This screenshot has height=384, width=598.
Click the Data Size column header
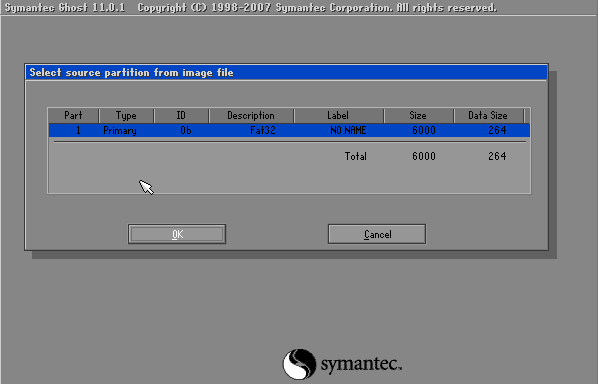point(488,116)
